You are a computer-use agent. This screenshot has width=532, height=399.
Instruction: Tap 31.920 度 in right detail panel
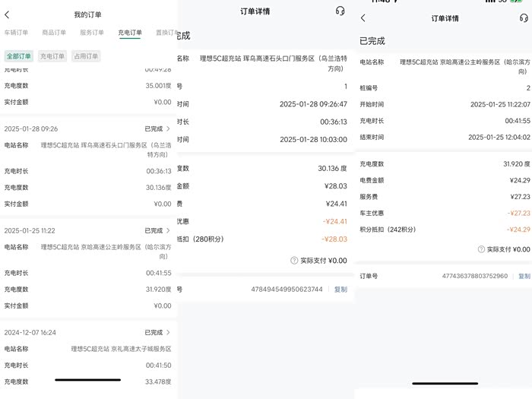(517, 164)
